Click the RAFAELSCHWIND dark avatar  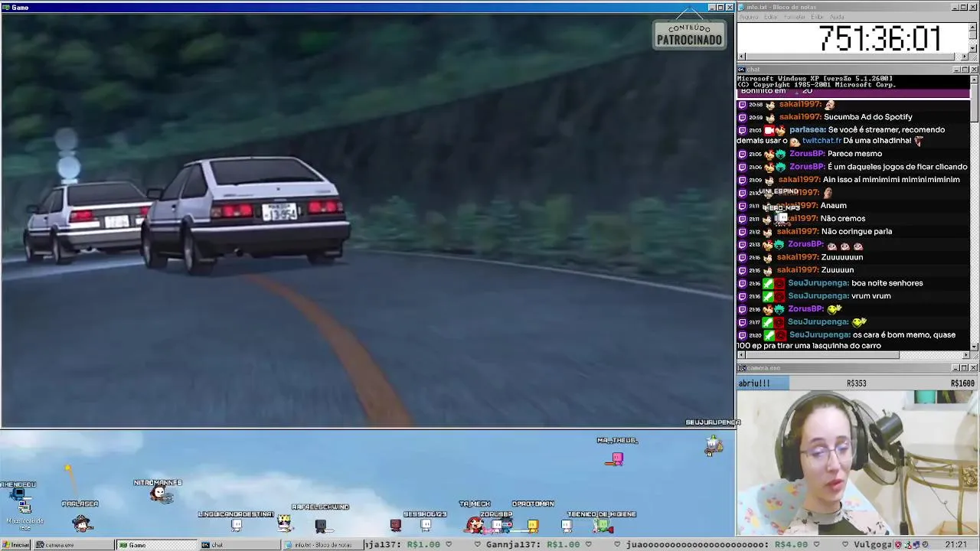tap(321, 525)
